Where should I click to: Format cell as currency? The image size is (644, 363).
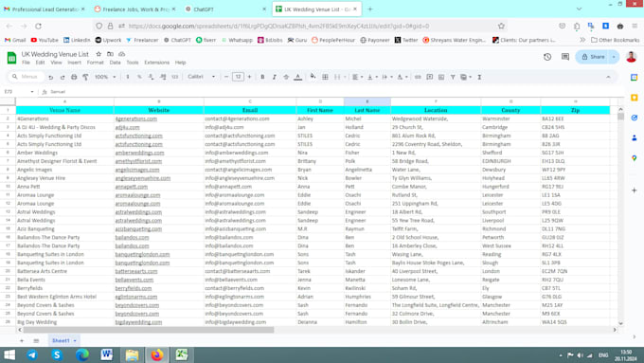coord(128,77)
